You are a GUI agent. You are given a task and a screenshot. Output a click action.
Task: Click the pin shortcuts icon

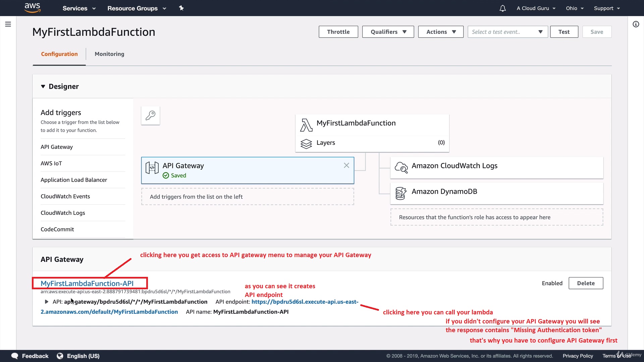[181, 8]
